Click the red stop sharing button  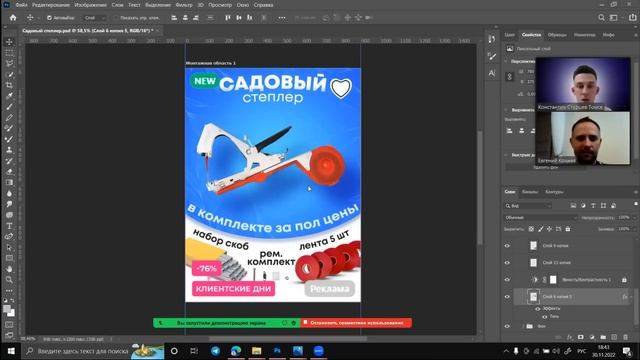tap(356, 323)
